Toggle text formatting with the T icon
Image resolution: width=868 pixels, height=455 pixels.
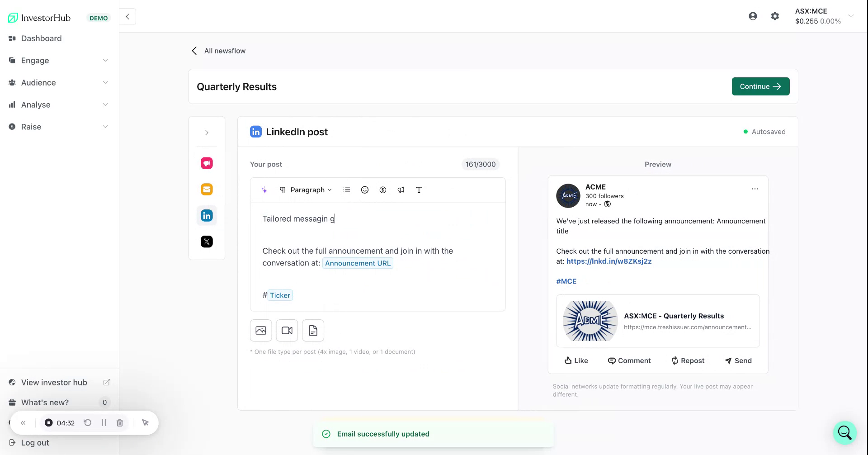click(419, 190)
